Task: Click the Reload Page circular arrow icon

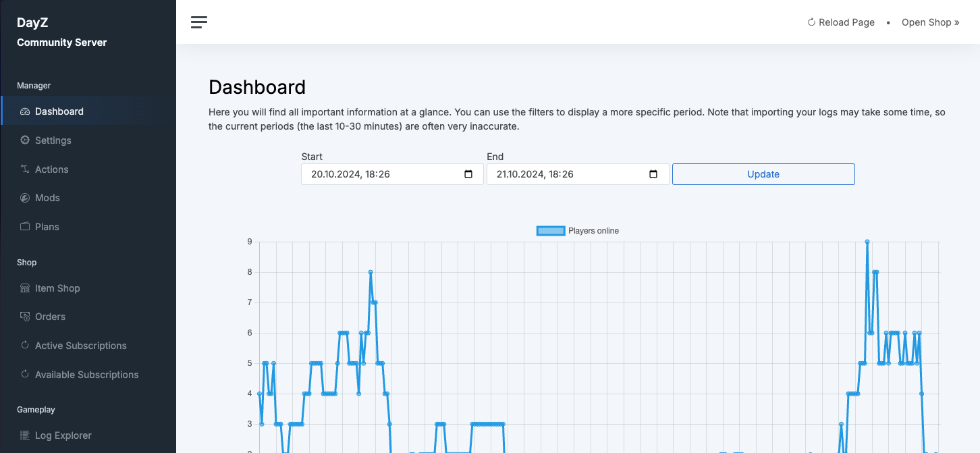Action: (x=811, y=22)
